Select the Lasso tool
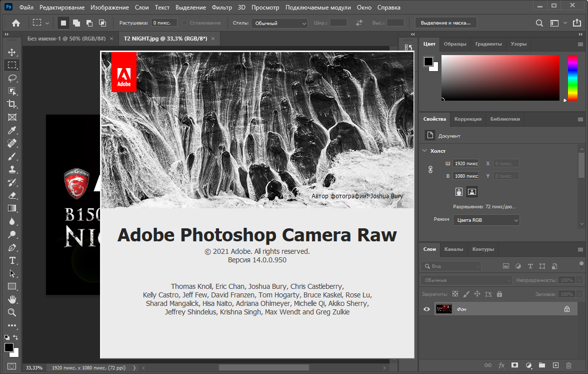The height and width of the screenshot is (374, 588). (12, 78)
